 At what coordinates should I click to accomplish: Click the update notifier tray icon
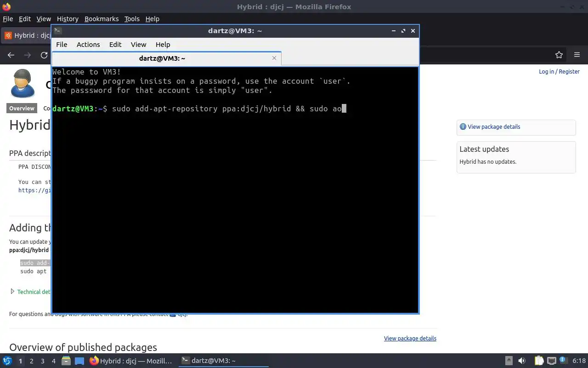tap(563, 360)
